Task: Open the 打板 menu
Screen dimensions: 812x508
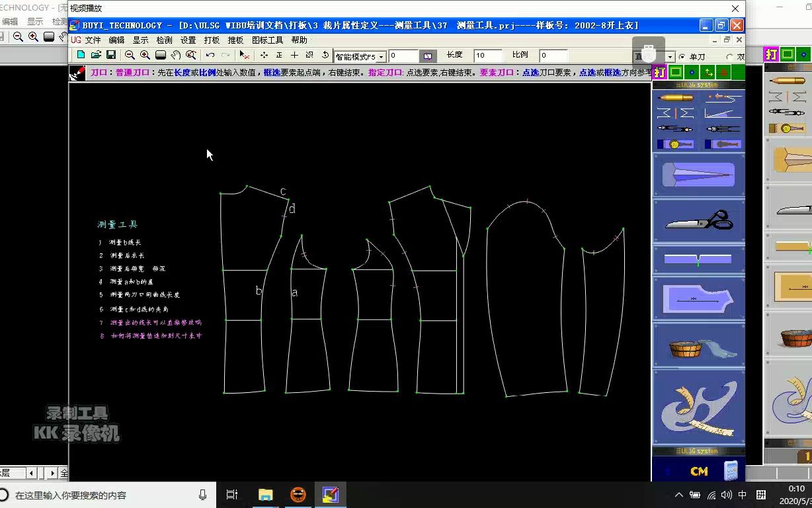Action: coord(212,40)
